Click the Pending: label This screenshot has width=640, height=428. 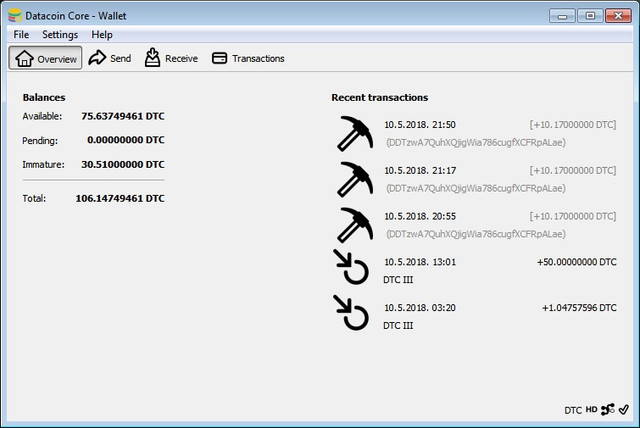click(x=40, y=141)
